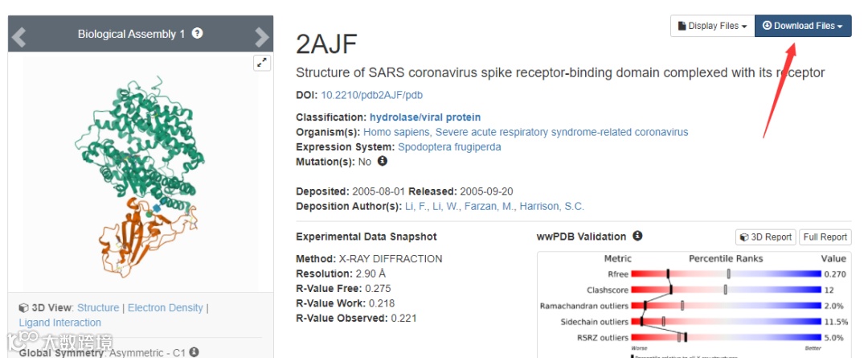The image size is (868, 358).
Task: Click the Rfree percentile rank bar
Action: click(x=727, y=274)
